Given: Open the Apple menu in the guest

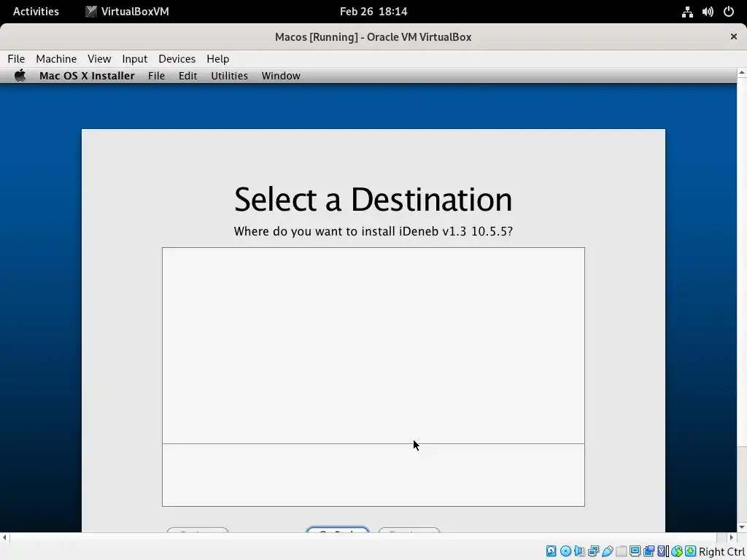Looking at the screenshot, I should pyautogui.click(x=20, y=76).
